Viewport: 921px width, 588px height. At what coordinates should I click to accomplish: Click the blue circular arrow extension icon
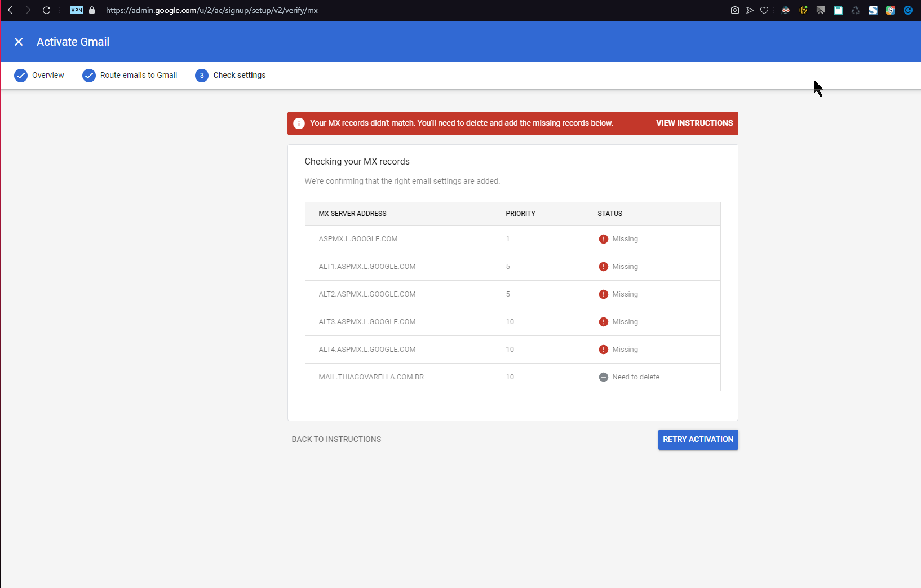tap(908, 10)
